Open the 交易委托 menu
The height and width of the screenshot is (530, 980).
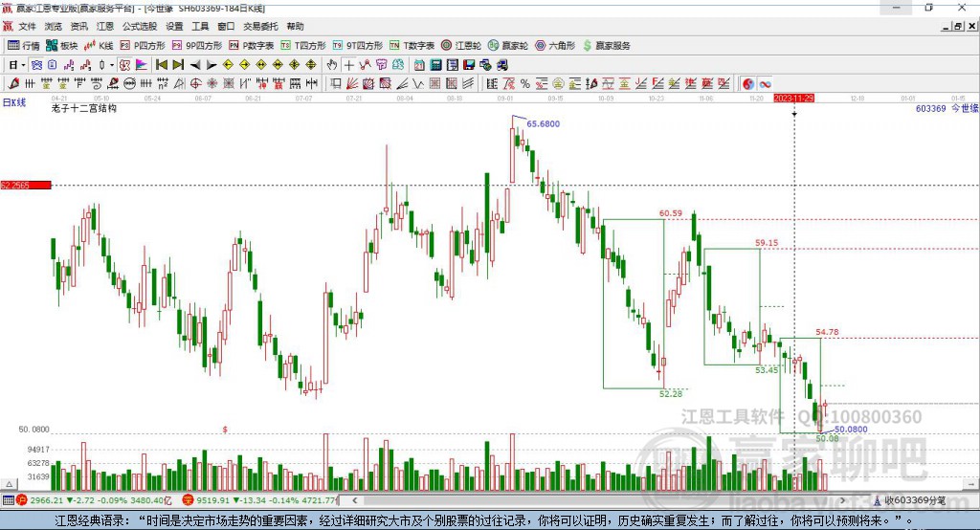(260, 26)
